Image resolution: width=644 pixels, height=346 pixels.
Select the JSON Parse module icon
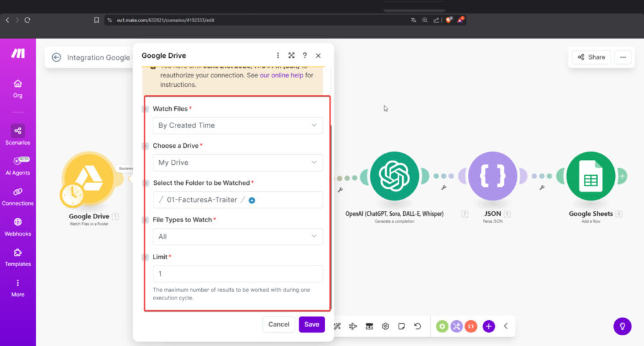492,177
